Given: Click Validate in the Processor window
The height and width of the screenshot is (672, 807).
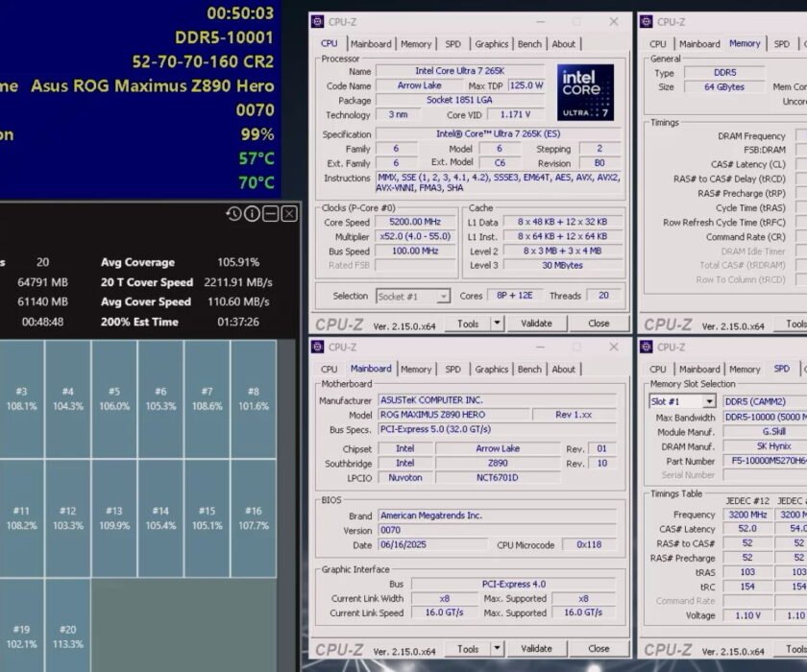Looking at the screenshot, I should coord(536,324).
